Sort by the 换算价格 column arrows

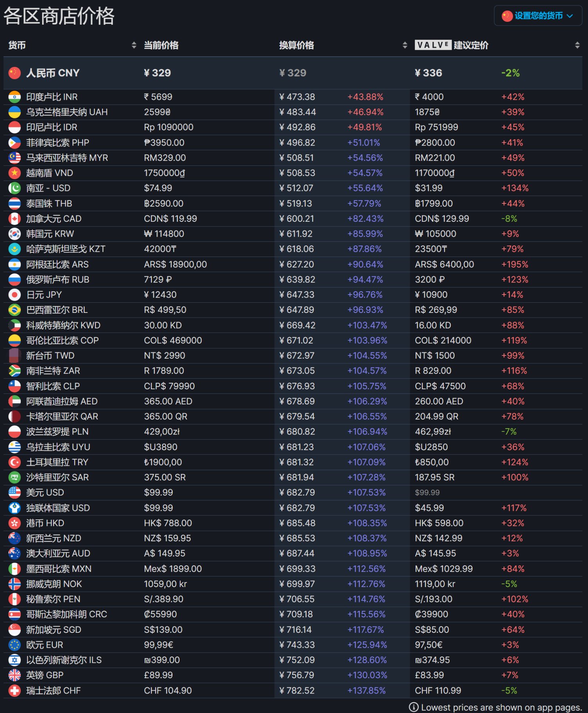(405, 45)
